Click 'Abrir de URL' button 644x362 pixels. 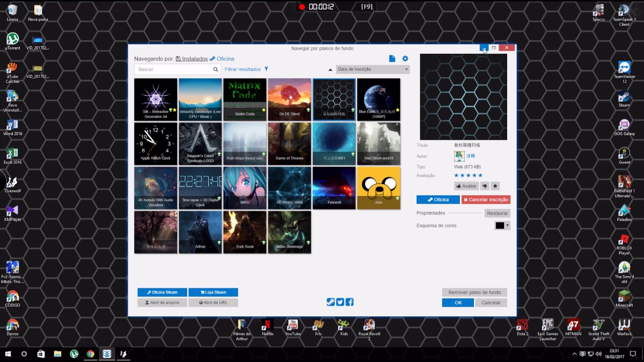213,303
